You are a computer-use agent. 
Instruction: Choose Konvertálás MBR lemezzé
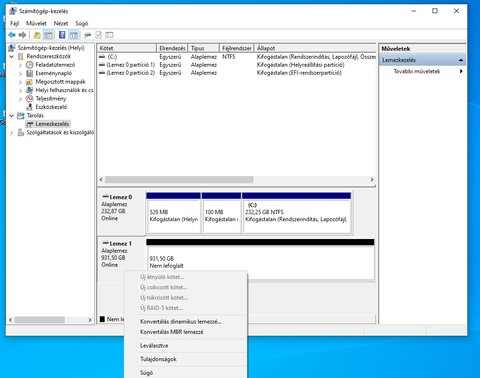point(171,332)
